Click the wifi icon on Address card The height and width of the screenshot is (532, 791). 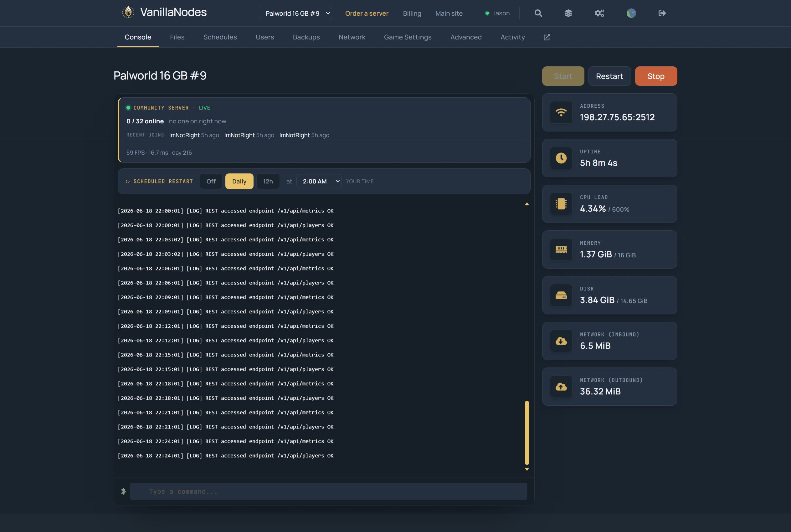click(x=561, y=112)
